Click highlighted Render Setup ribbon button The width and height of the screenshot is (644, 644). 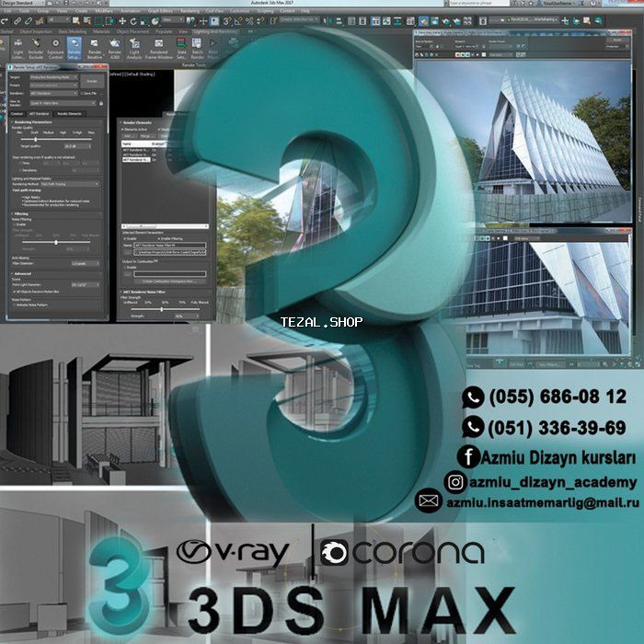[74, 49]
